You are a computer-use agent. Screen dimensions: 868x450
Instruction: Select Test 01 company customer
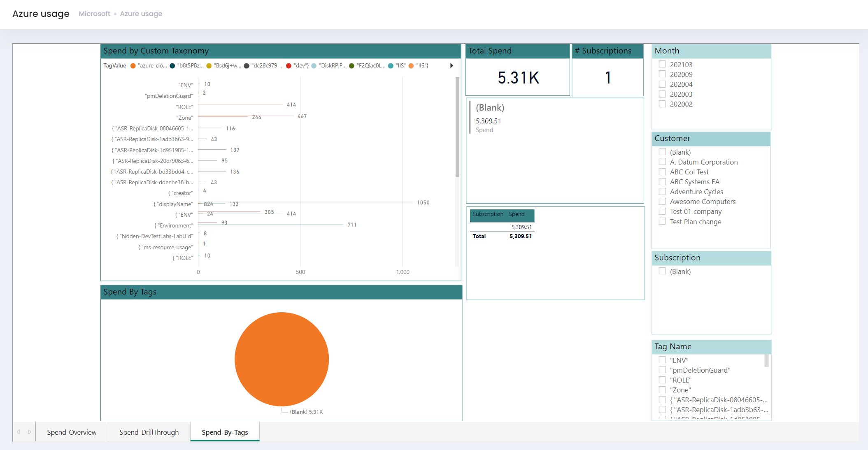coord(662,211)
